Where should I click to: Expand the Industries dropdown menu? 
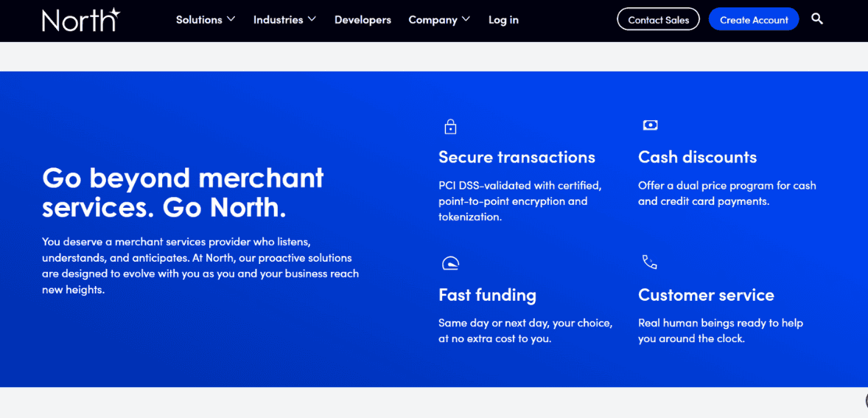click(x=284, y=20)
